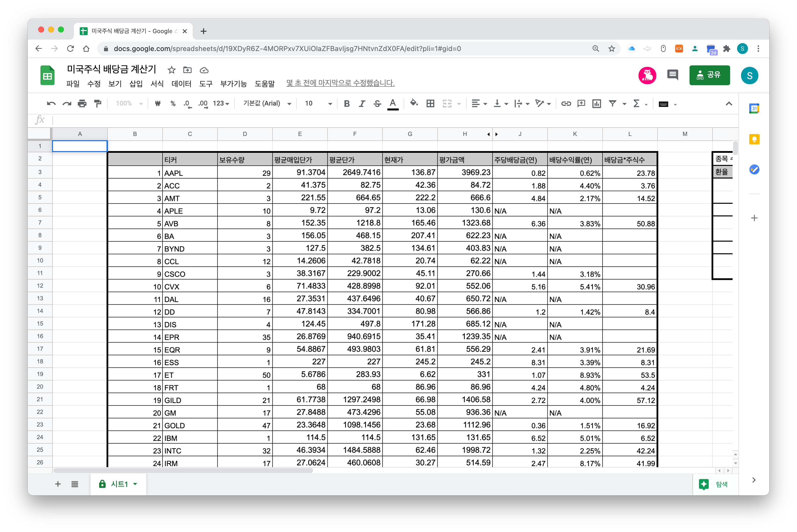797x532 pixels.
Task: Open the comment history icon
Action: coord(672,75)
